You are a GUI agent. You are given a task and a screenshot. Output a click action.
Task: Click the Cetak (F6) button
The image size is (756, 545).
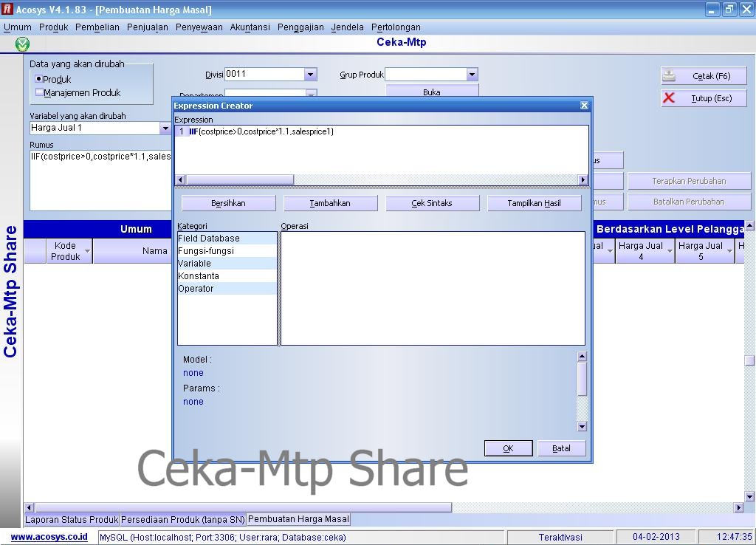pyautogui.click(x=704, y=76)
